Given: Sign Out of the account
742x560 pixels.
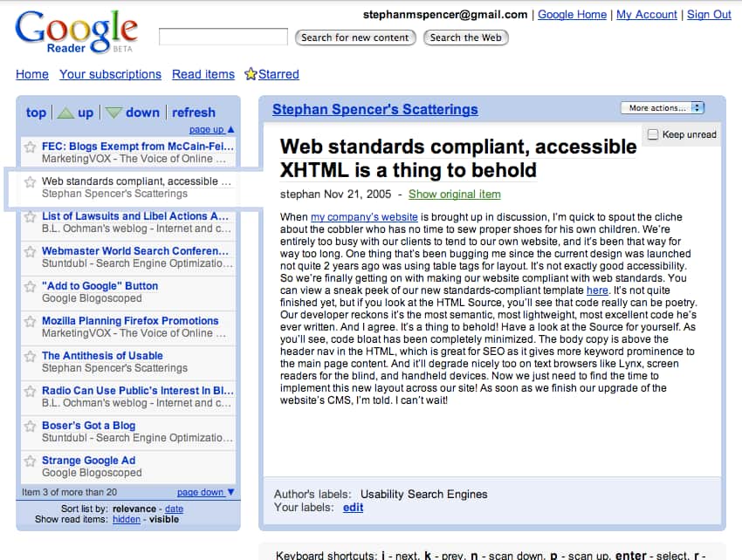Looking at the screenshot, I should pyautogui.click(x=709, y=15).
